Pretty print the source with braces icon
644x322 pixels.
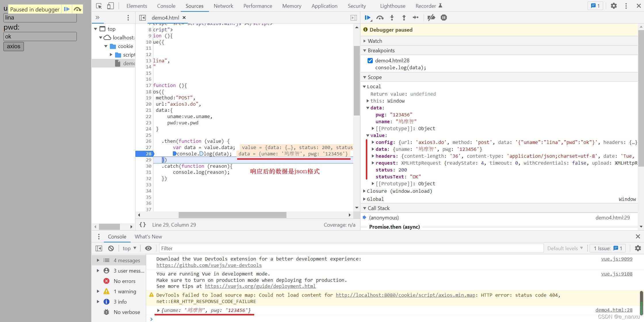click(143, 225)
